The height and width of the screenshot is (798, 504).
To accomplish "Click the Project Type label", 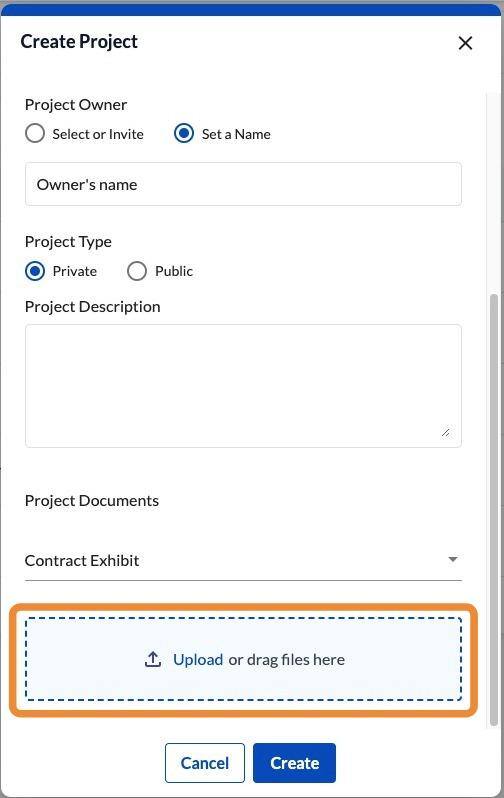I will click(68, 242).
